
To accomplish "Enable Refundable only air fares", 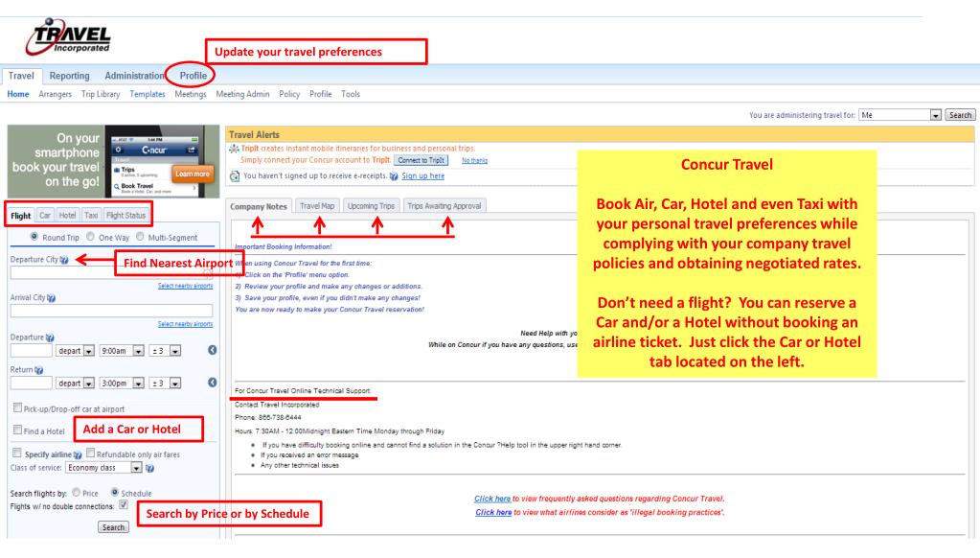I will click(x=91, y=453).
